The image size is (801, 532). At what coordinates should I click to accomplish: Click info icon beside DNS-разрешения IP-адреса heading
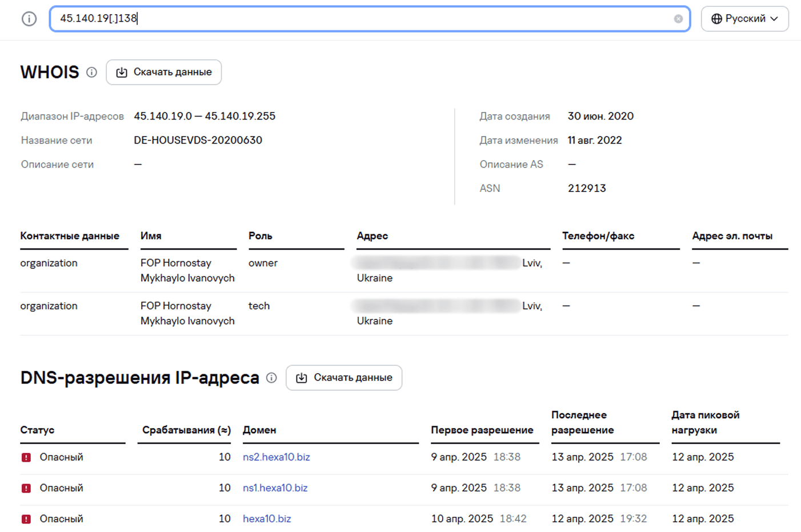pos(272,378)
